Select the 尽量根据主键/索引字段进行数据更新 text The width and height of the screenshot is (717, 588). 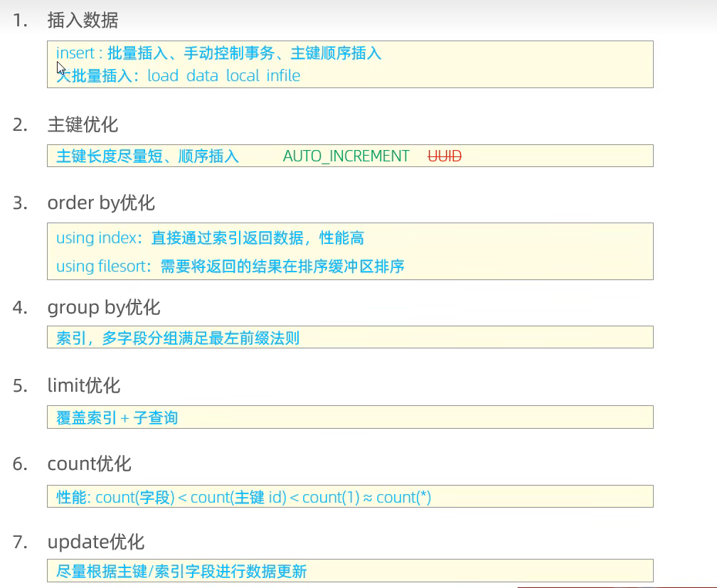pyautogui.click(x=181, y=572)
